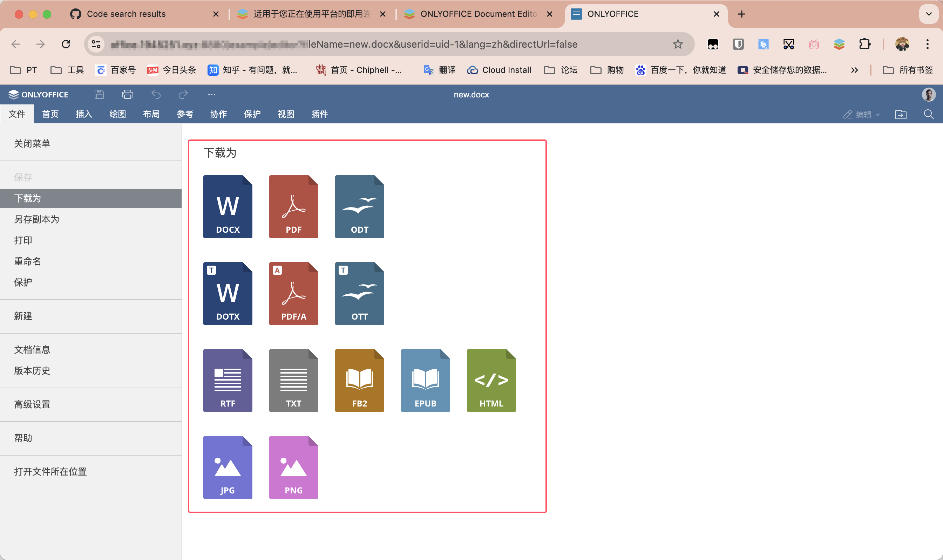
Task: Open the browser extensions puzzle icon
Action: 864,44
